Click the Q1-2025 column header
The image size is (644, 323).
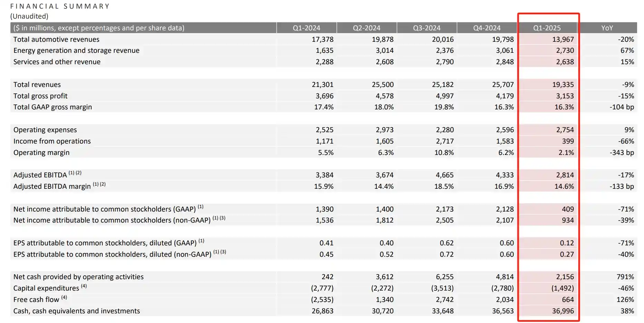click(547, 28)
